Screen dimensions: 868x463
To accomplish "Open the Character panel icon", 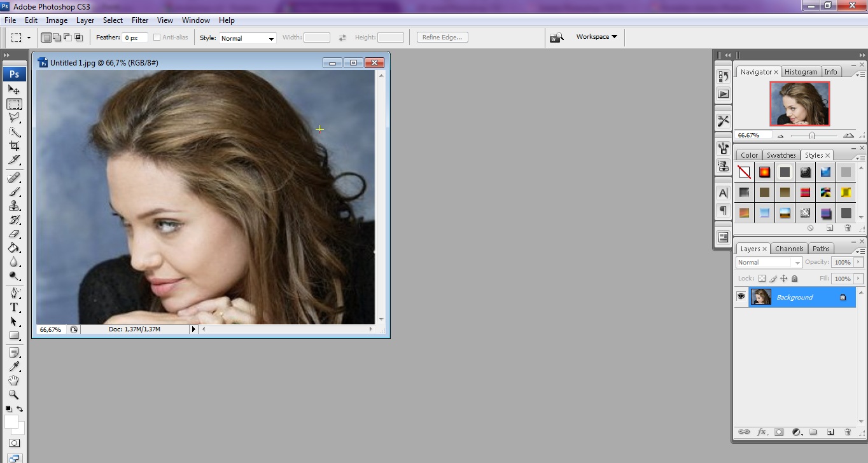I will [724, 193].
